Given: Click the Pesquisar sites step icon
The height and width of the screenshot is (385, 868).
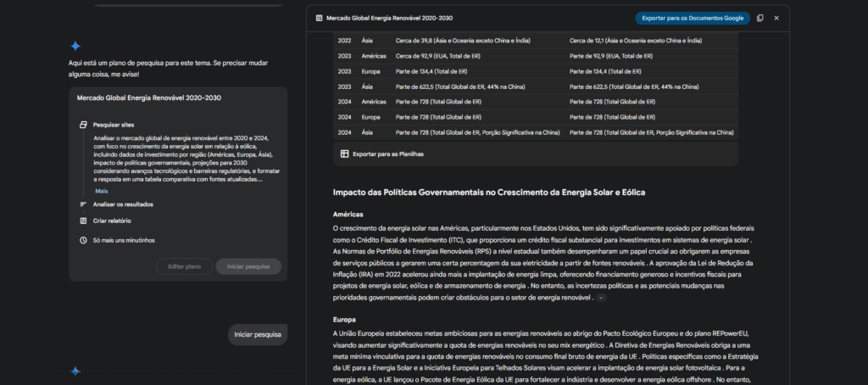Looking at the screenshot, I should click(83, 125).
